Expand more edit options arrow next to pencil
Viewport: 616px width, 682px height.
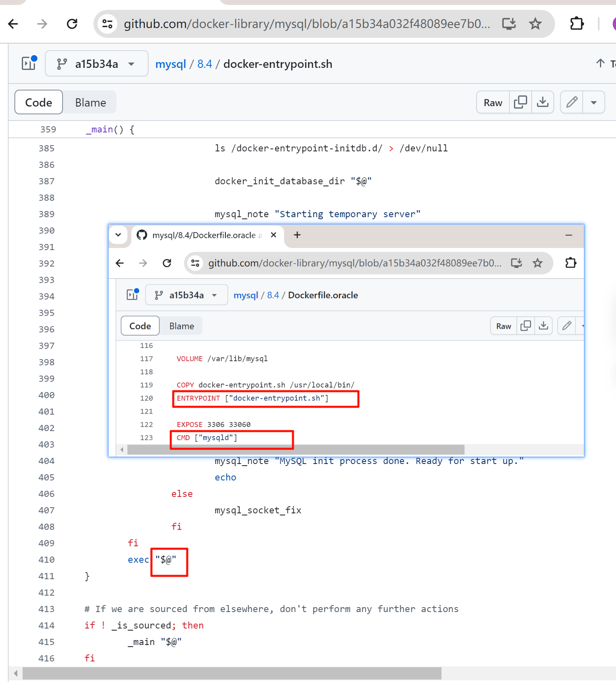pos(593,102)
